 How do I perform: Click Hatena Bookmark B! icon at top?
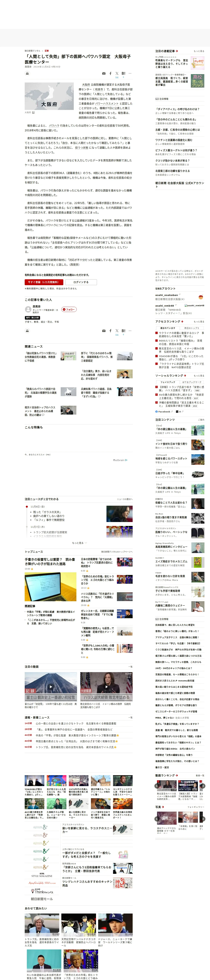tap(123, 73)
